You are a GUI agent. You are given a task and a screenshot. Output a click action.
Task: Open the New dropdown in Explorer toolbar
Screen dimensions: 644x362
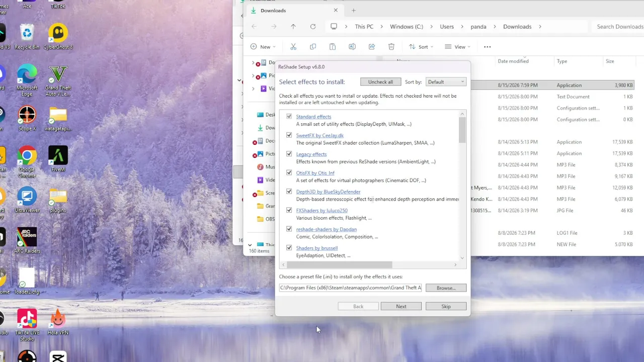click(x=263, y=47)
